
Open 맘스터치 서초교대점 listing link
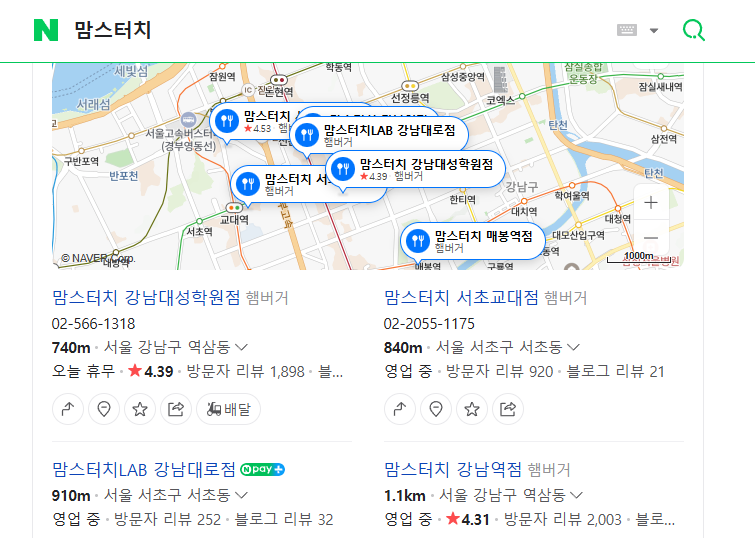[461, 297]
